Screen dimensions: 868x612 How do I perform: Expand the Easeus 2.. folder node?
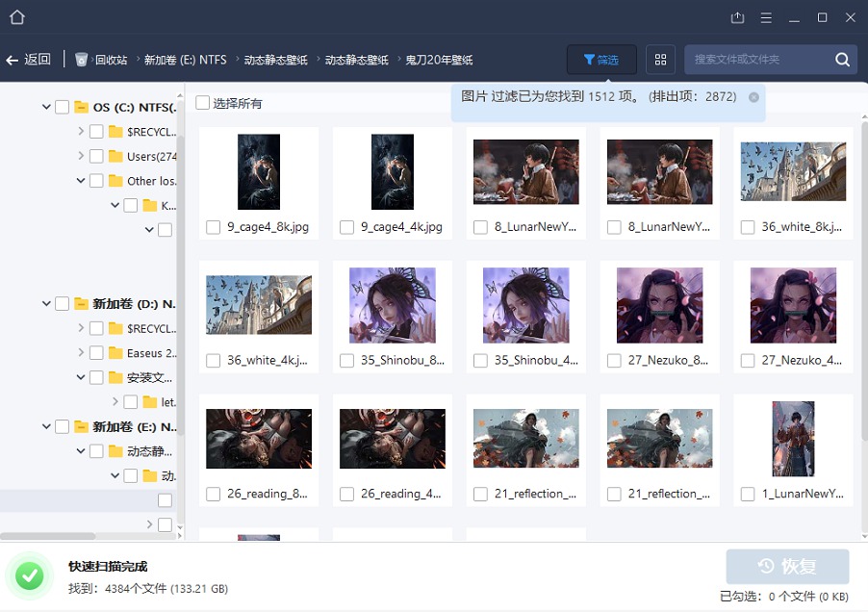coord(81,352)
